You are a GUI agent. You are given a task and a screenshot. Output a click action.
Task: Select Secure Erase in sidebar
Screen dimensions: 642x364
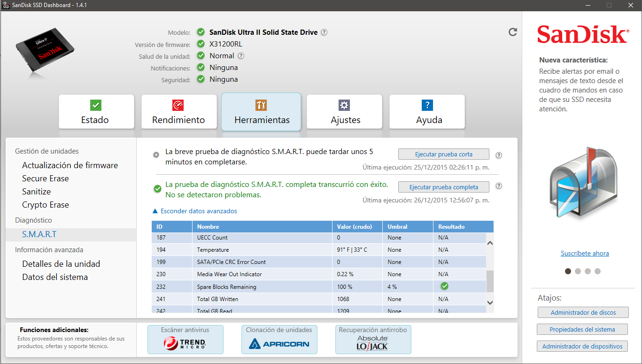tap(46, 178)
